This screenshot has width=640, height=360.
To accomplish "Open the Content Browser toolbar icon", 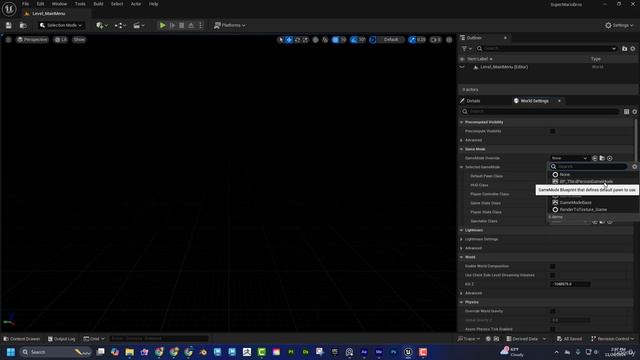I will tap(23, 25).
